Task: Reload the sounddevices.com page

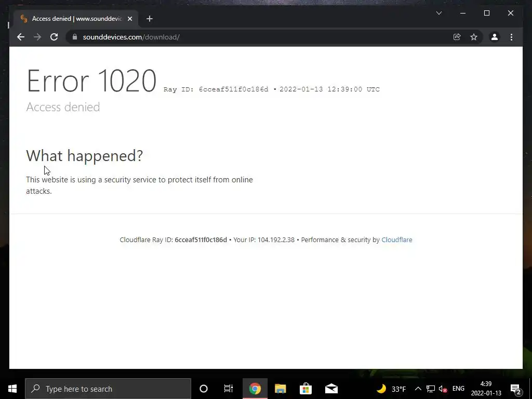Action: click(54, 37)
